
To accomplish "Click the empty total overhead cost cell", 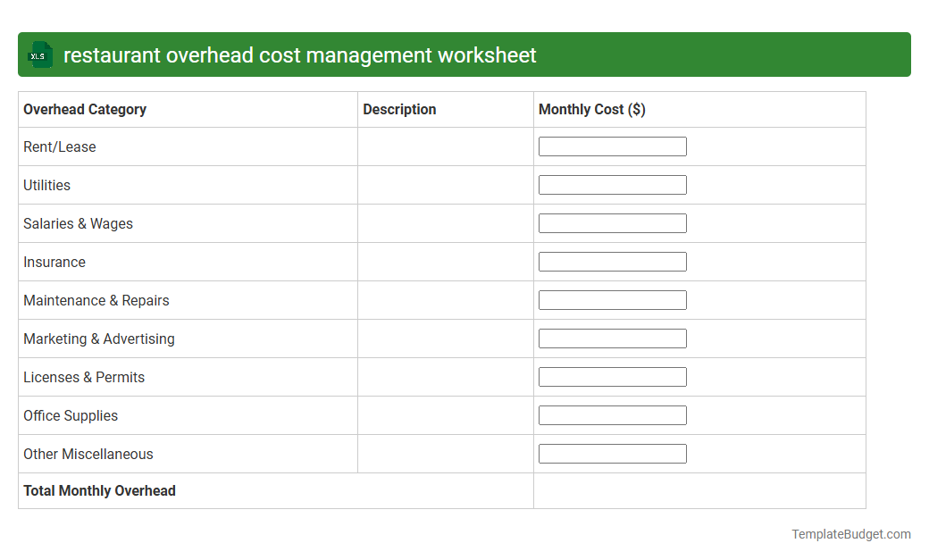I will [699, 490].
